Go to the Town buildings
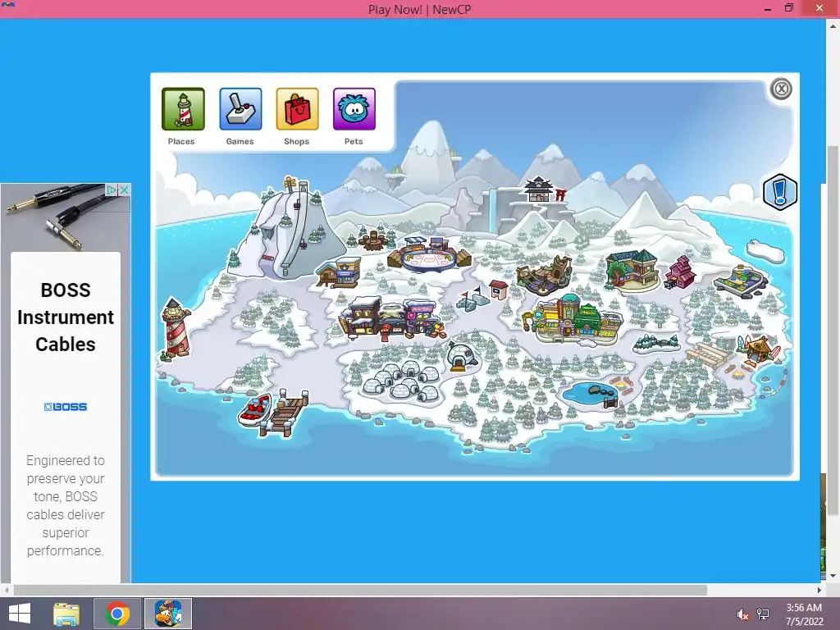This screenshot has height=630, width=840. coord(392,318)
